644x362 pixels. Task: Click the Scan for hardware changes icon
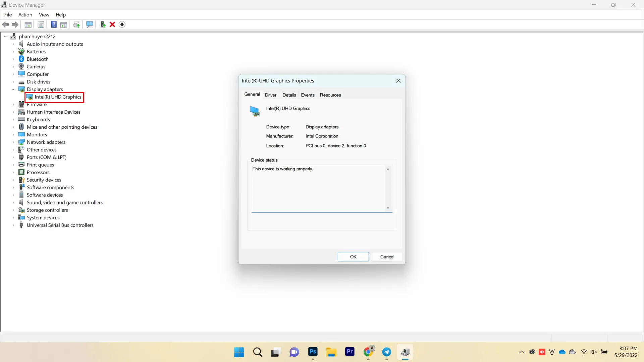(x=90, y=24)
